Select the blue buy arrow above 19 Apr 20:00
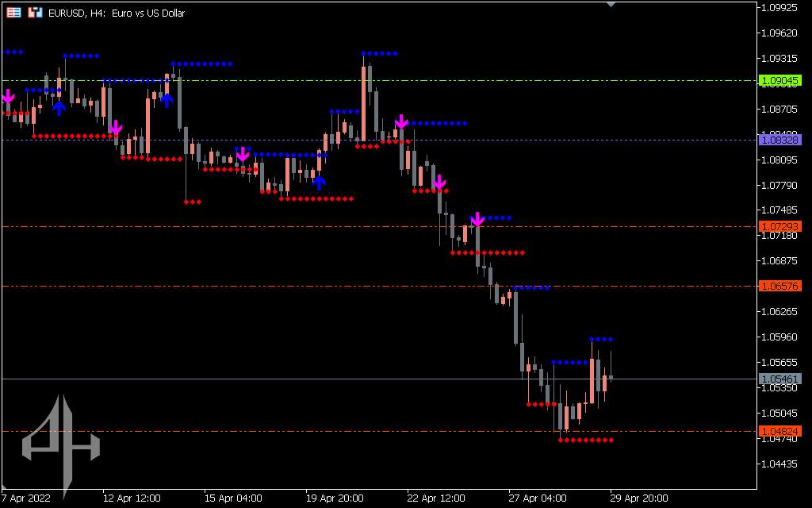The height and width of the screenshot is (508, 812). coord(319,183)
